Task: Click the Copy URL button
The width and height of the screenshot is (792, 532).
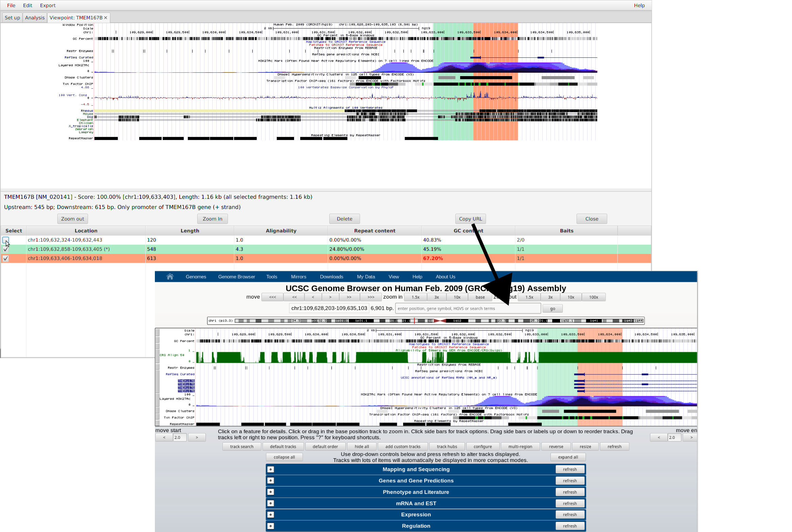Action: [470, 218]
